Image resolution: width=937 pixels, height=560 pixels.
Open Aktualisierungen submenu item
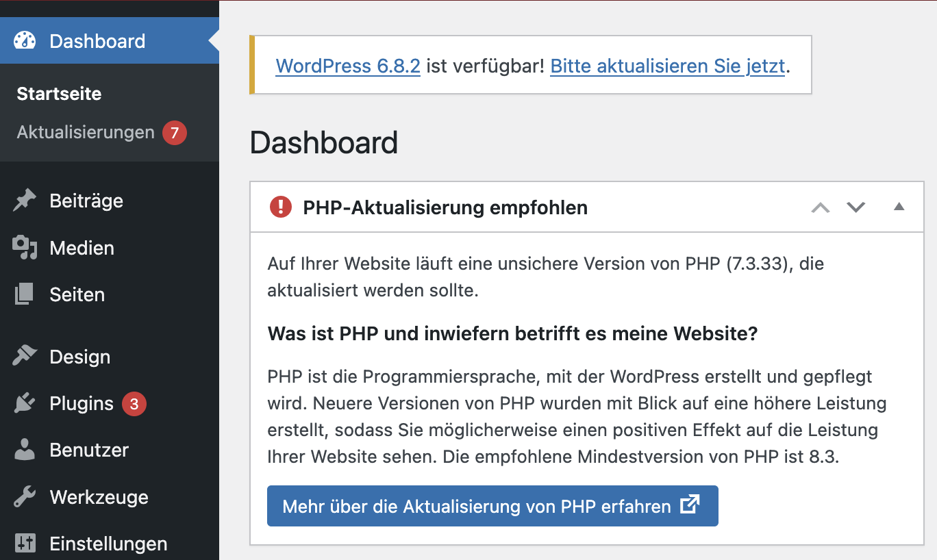[86, 132]
